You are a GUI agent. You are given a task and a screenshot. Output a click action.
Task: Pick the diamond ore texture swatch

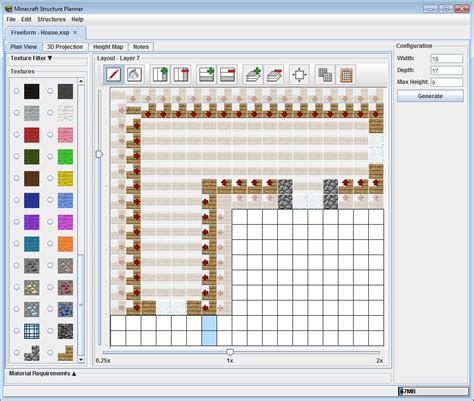(32, 309)
